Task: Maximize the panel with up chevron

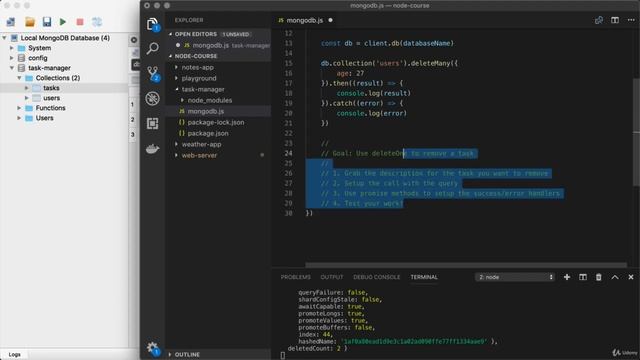Action: 615,277
